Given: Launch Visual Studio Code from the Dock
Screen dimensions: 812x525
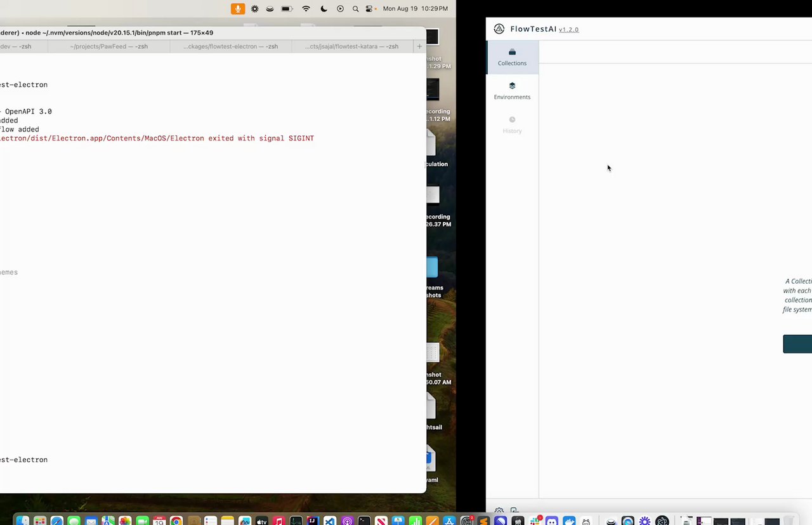Looking at the screenshot, I should (x=329, y=521).
